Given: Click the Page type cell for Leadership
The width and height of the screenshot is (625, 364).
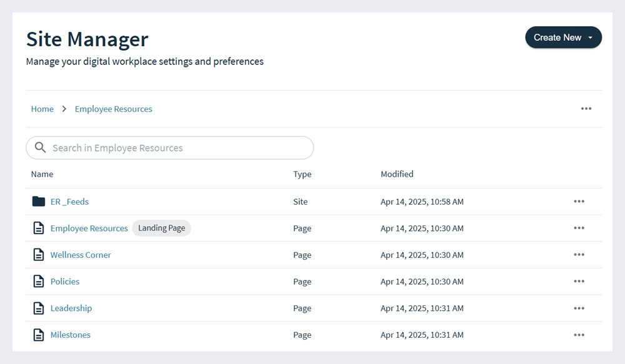Looking at the screenshot, I should 302,308.
